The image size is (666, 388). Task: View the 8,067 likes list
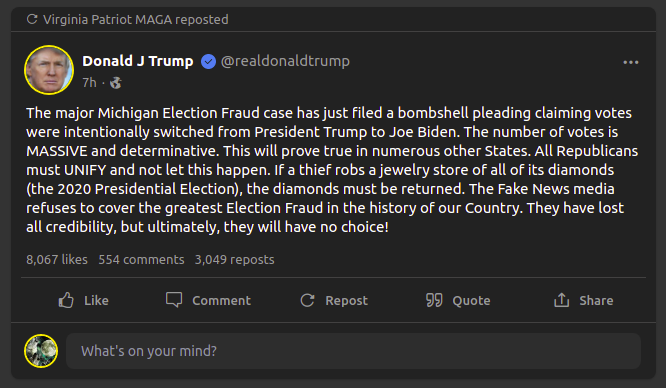point(57,259)
